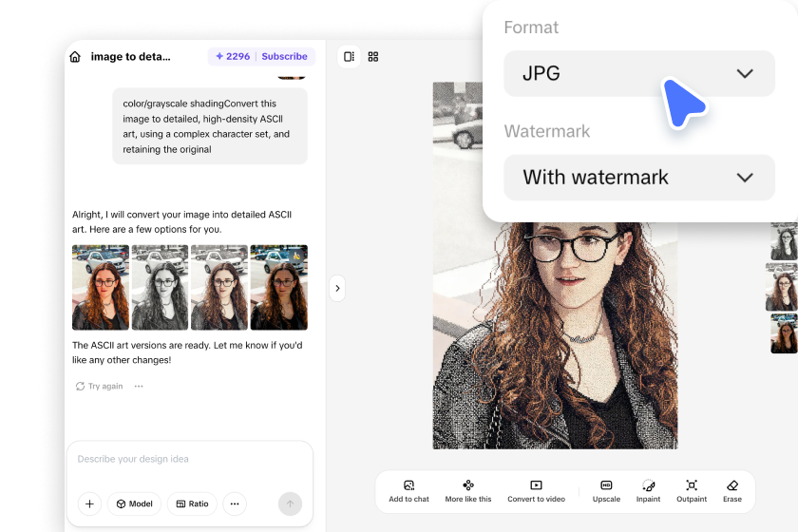Send the prompt with the arrow button
The width and height of the screenshot is (798, 532).
[x=290, y=504]
